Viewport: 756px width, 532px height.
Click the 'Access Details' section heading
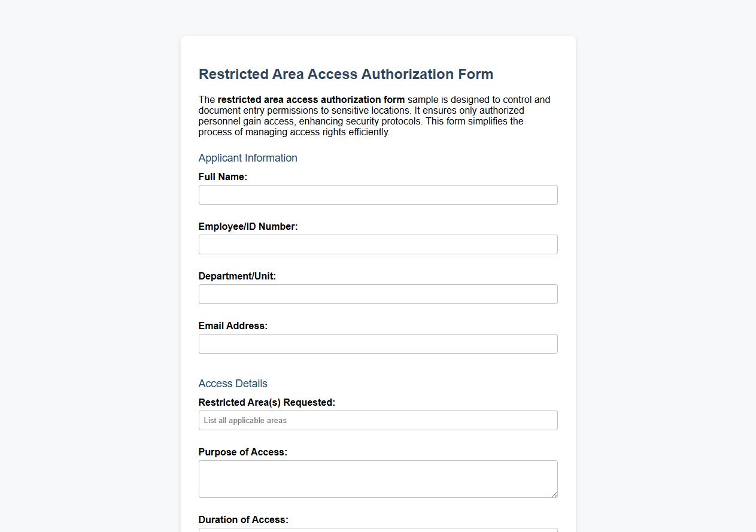pyautogui.click(x=232, y=384)
